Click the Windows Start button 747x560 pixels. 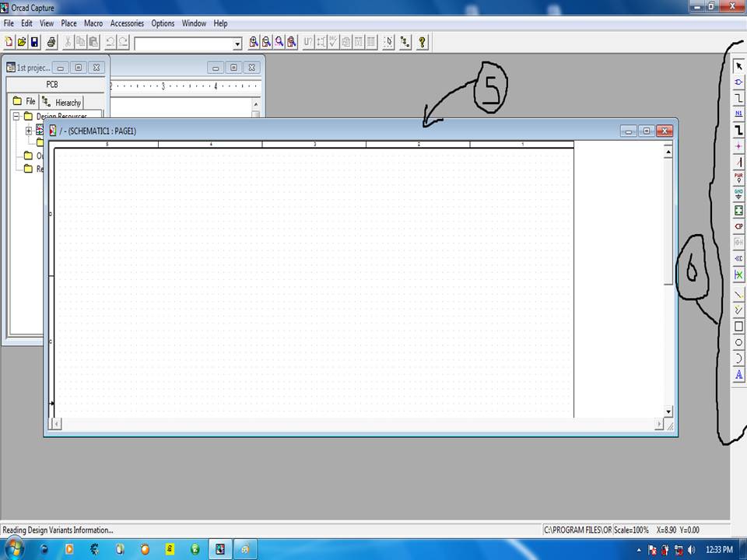click(13, 549)
